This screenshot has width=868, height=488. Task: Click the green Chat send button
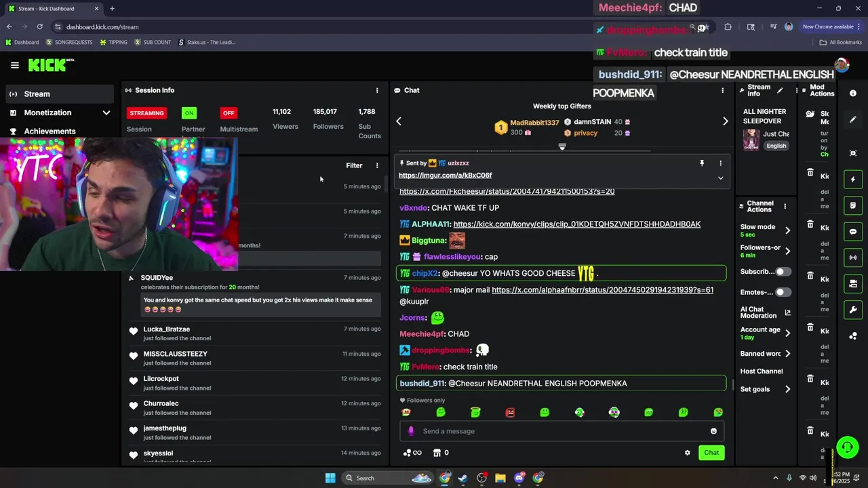pos(711,453)
